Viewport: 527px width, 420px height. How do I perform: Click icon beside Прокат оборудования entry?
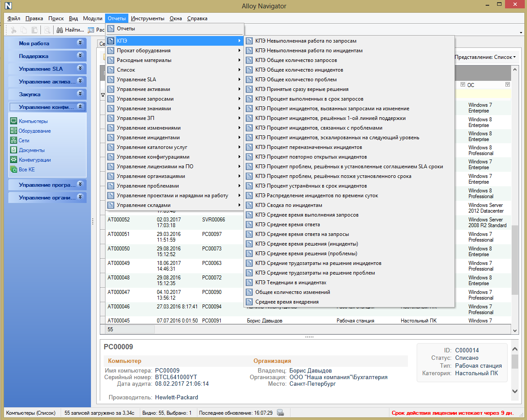click(x=111, y=51)
